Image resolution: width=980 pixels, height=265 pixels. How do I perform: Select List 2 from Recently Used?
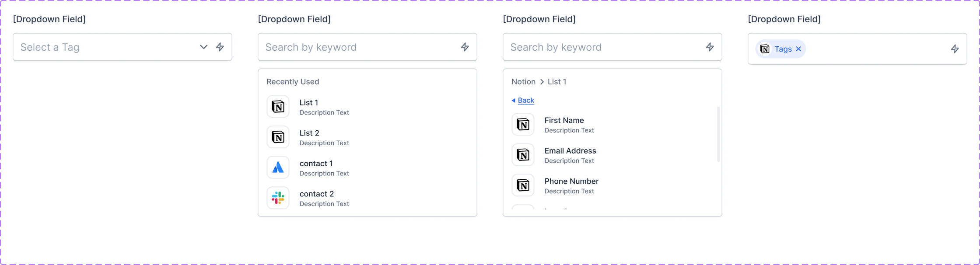(367, 137)
